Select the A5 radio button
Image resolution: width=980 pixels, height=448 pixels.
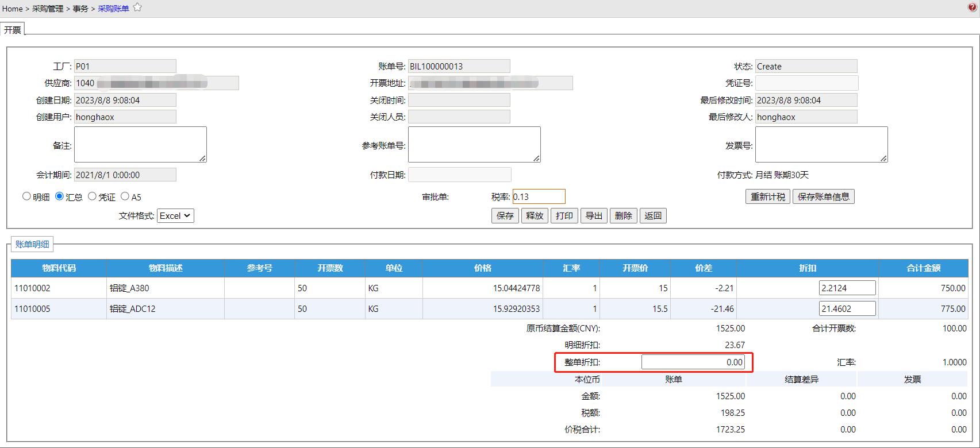[x=125, y=196]
